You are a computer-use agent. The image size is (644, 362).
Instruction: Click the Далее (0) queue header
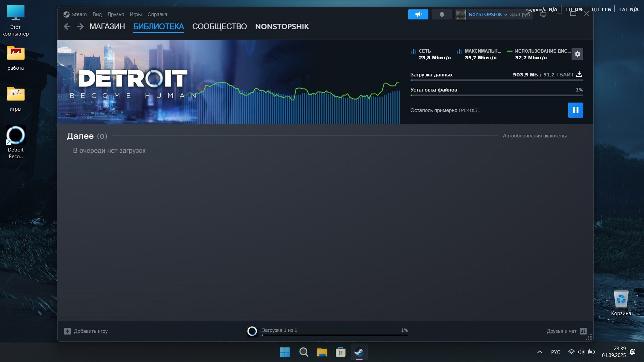tap(87, 136)
